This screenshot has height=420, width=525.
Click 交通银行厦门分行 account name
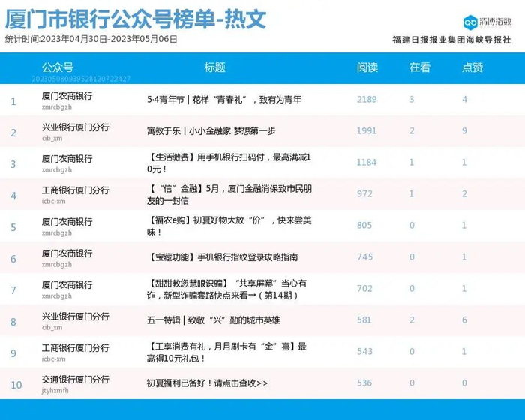(x=75, y=379)
